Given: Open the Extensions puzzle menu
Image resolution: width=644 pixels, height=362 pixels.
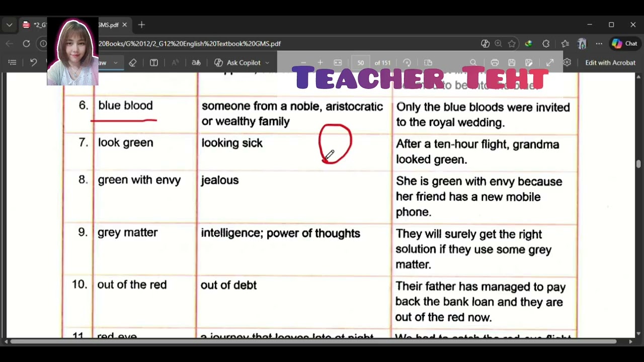Looking at the screenshot, I should tap(546, 44).
